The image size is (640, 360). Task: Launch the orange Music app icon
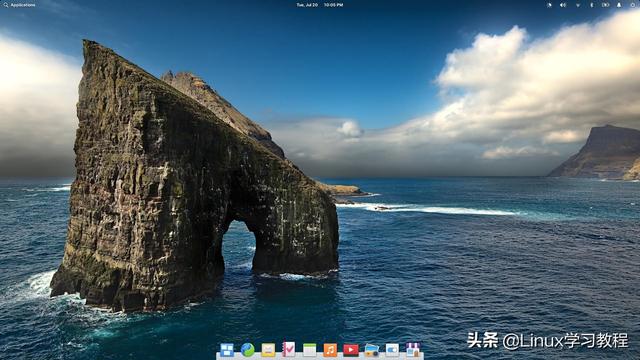[330, 350]
